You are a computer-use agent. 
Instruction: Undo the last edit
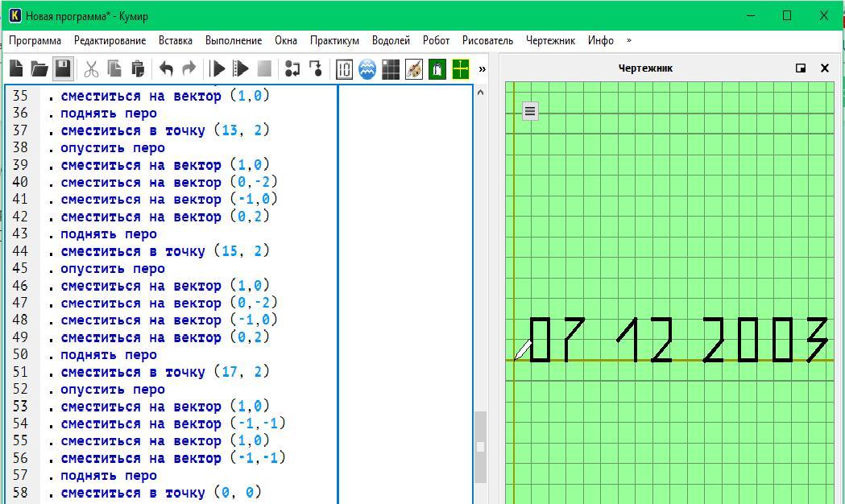[x=166, y=69]
